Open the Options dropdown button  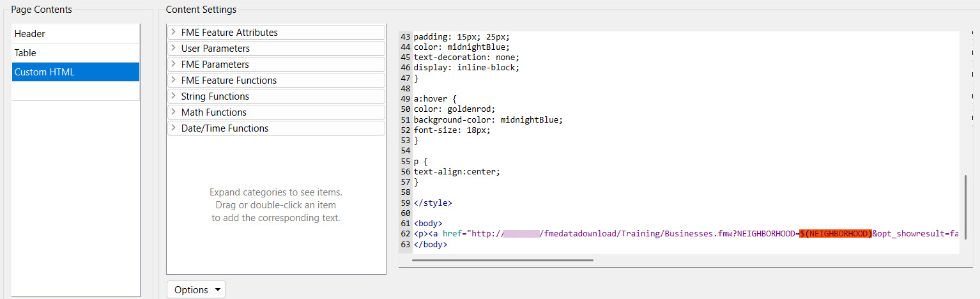195,289
